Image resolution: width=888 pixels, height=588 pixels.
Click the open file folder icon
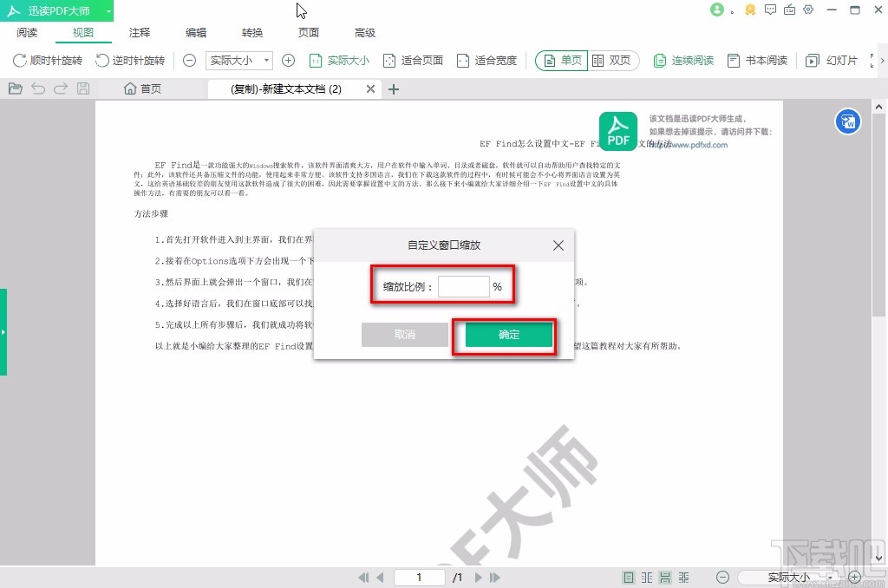tap(16, 88)
